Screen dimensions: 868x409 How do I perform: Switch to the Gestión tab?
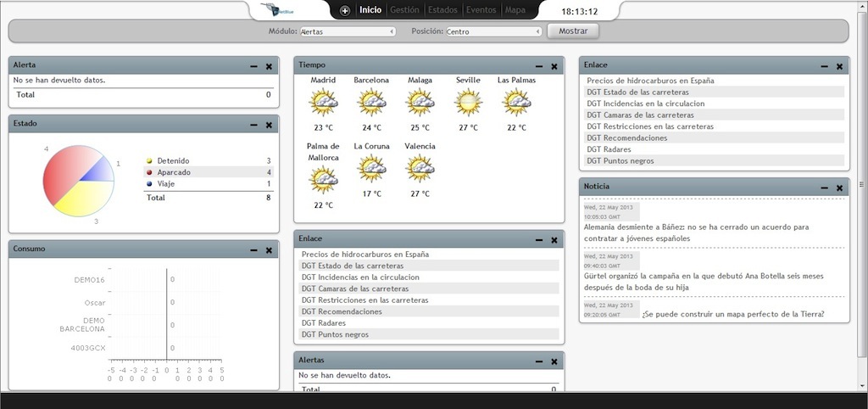(404, 10)
